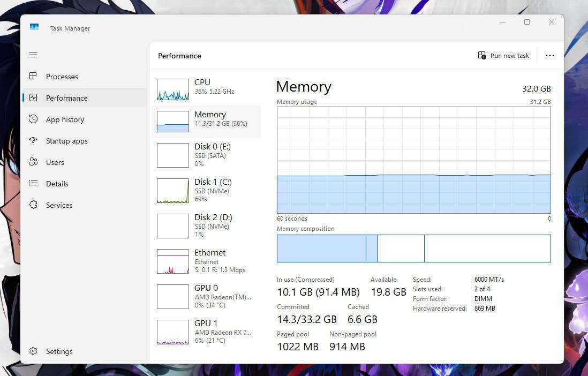588x376 pixels.
Task: Click the Memory composition bar
Action: pos(413,249)
